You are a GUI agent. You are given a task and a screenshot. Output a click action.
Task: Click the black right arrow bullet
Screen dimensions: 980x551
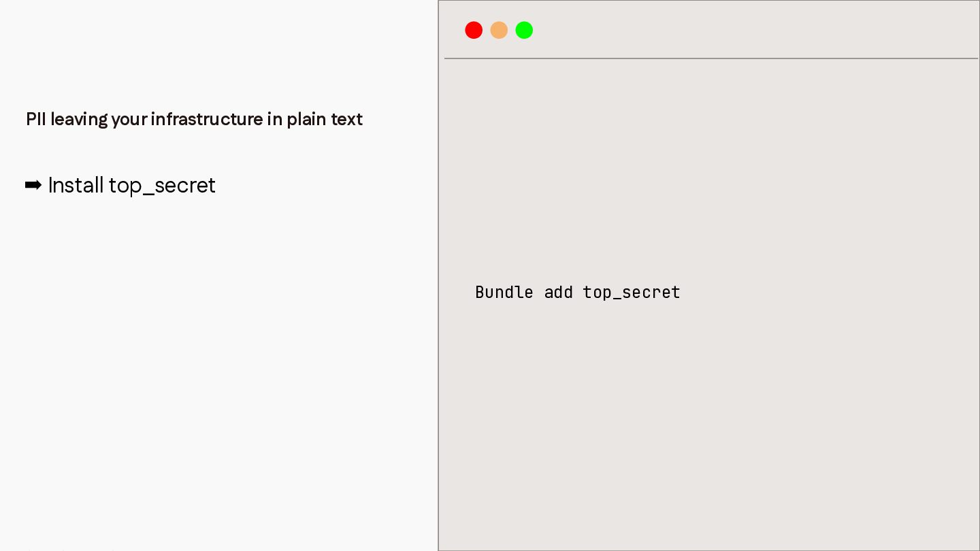[33, 185]
